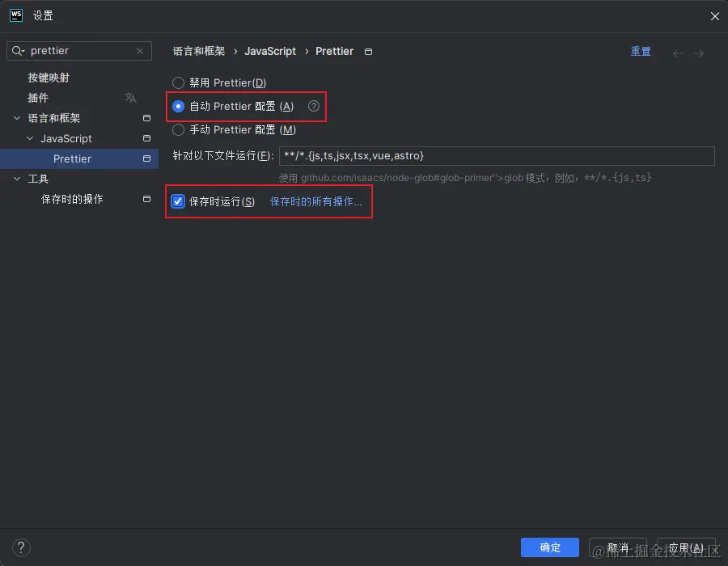This screenshot has width=728, height=566.
Task: Select the 禁用 Prettier radio button
Action: [178, 83]
